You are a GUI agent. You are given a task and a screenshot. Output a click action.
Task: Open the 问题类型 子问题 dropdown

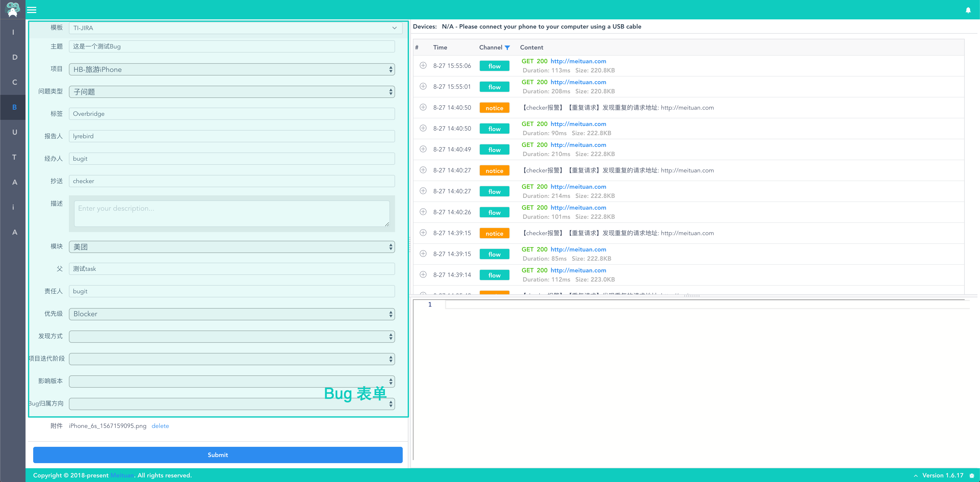click(232, 92)
